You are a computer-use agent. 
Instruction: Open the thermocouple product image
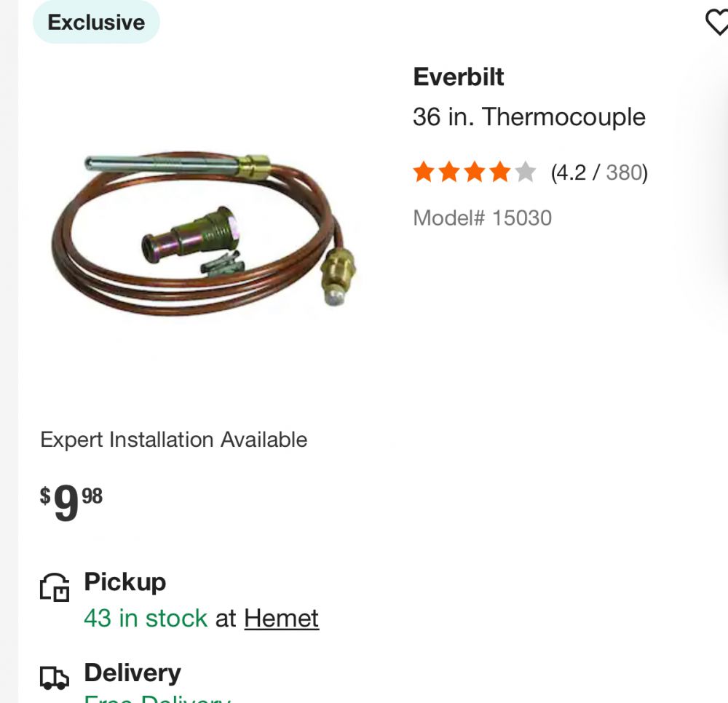coord(205,233)
